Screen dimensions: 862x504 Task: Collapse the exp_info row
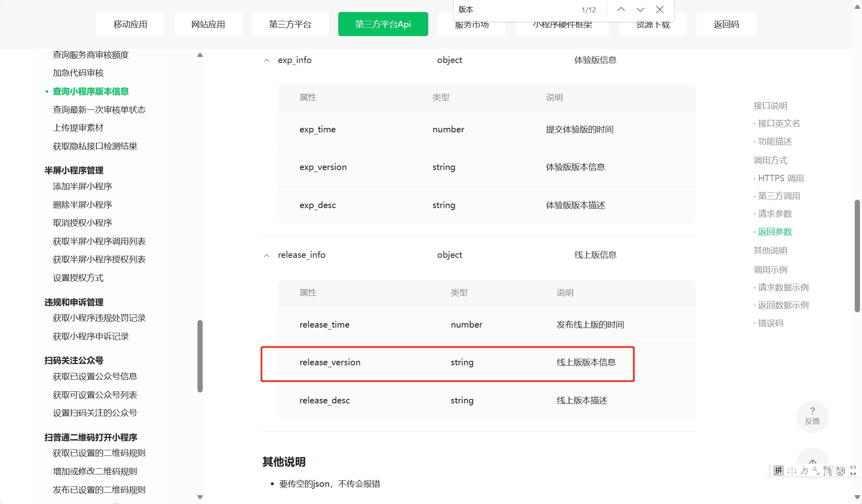click(x=266, y=61)
